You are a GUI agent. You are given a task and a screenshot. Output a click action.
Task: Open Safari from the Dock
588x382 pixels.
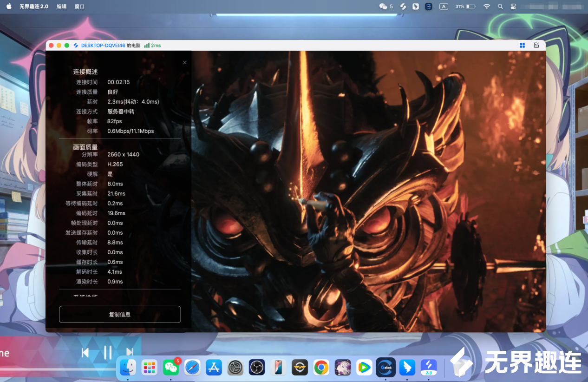(x=192, y=368)
